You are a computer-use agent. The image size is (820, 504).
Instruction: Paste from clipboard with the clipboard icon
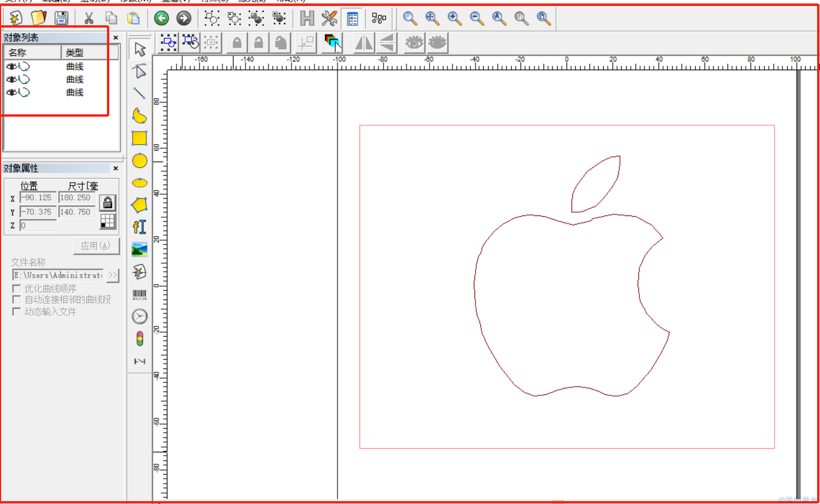point(133,18)
